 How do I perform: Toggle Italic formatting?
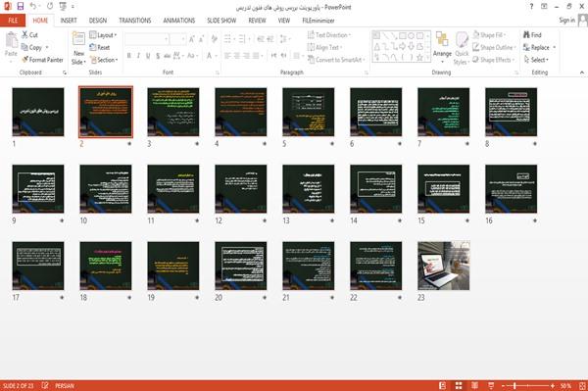[x=138, y=56]
